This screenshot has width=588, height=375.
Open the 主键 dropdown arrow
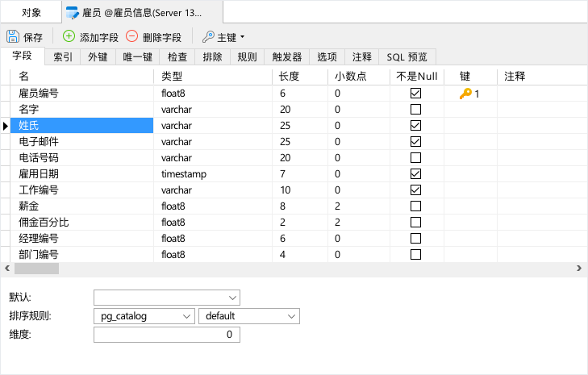tap(242, 37)
